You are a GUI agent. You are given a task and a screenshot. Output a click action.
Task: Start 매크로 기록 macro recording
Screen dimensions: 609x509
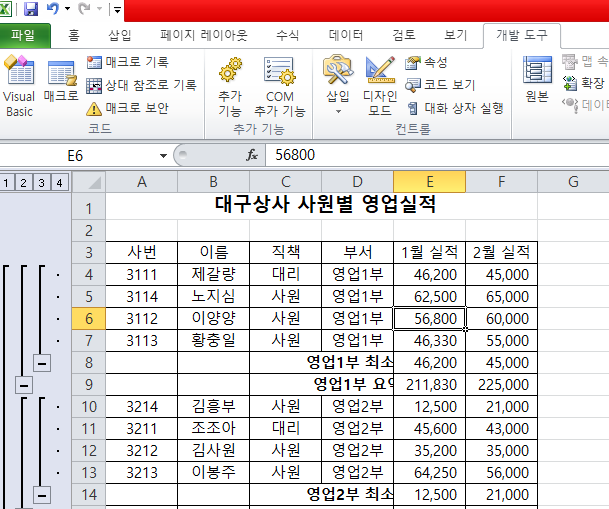tap(128, 62)
